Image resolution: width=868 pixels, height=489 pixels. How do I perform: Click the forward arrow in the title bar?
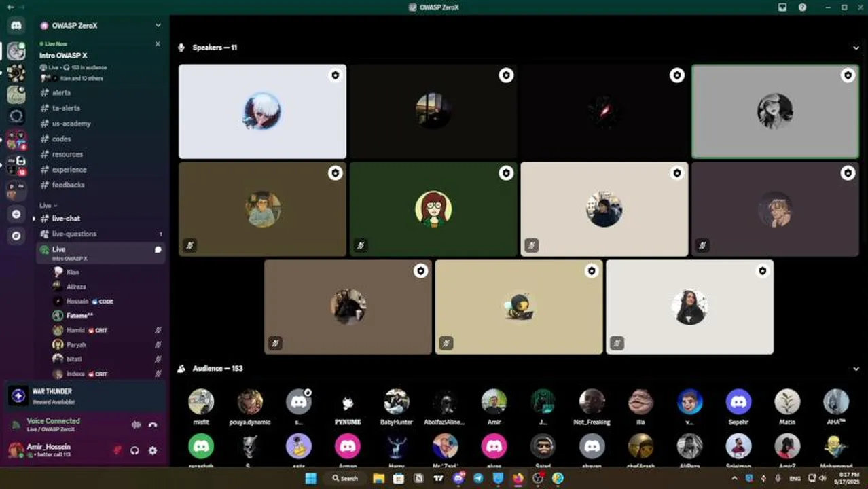[x=22, y=7]
